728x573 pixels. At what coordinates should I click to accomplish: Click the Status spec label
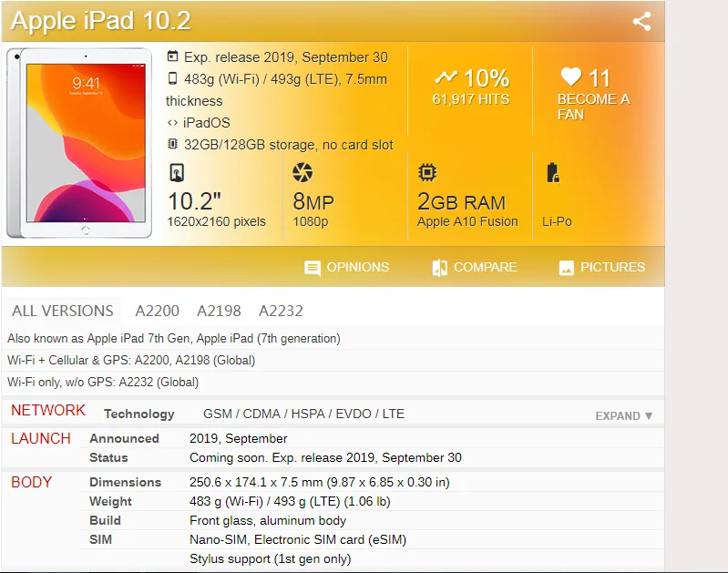pos(108,457)
